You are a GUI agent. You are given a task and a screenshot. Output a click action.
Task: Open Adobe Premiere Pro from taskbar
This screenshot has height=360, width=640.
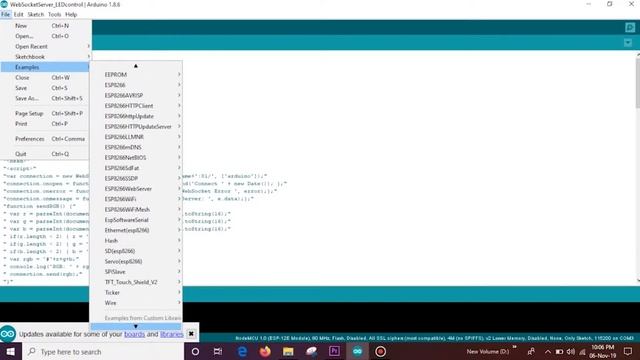(x=334, y=351)
